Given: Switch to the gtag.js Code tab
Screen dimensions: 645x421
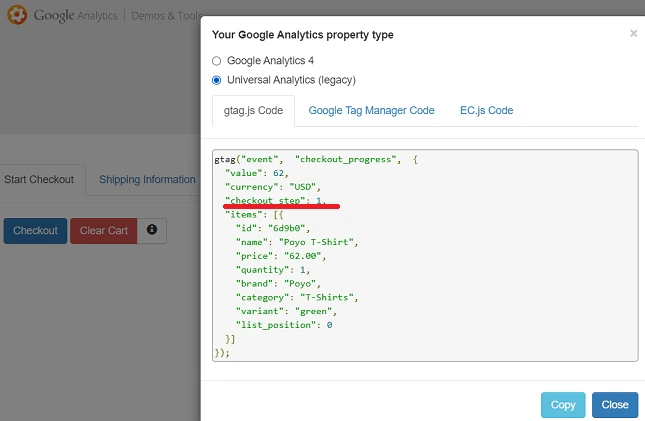Looking at the screenshot, I should pyautogui.click(x=254, y=111).
